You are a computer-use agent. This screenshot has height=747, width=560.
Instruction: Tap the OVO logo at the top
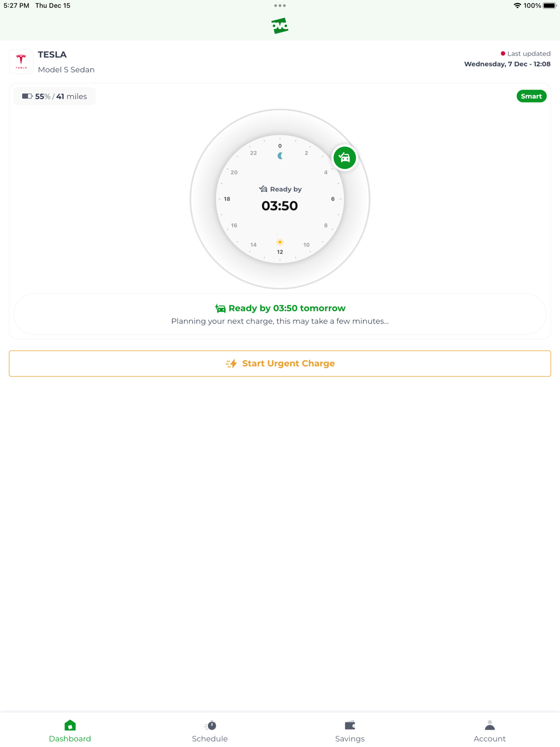tap(280, 26)
